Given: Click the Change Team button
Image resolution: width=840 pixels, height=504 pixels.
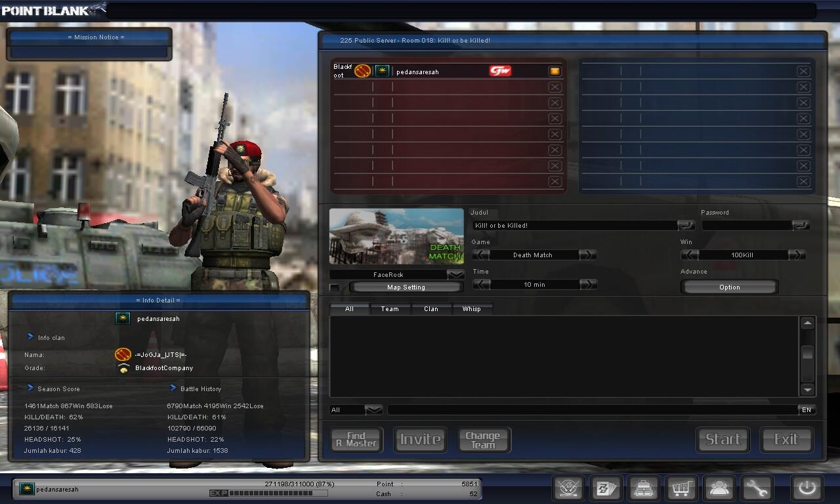Looking at the screenshot, I should [484, 440].
